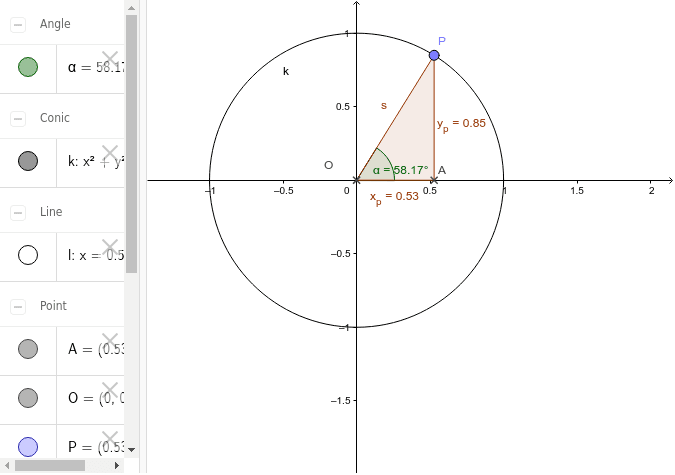Viewport: 675px width, 475px height.
Task: Select the l: x = 0.5 equation
Action: 96,255
